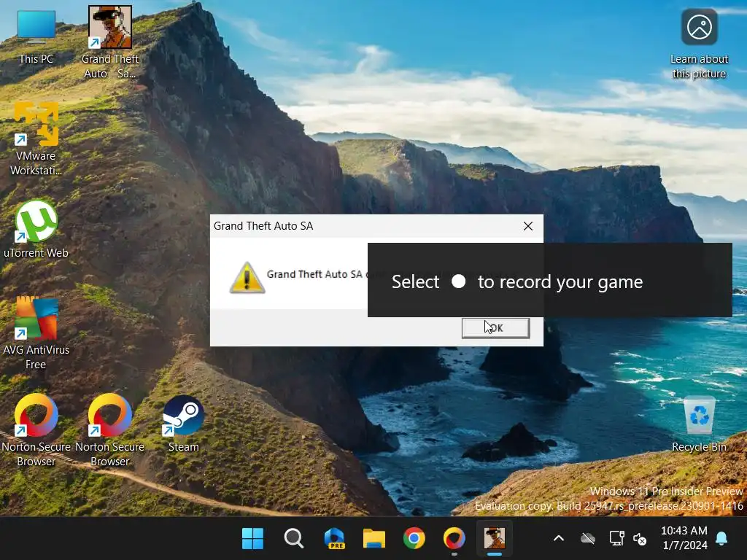Image resolution: width=747 pixels, height=560 pixels.
Task: Open taskbar Search
Action: coord(293,539)
